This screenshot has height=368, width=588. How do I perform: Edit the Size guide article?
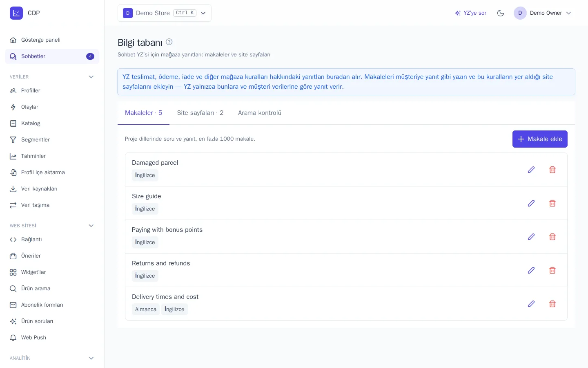point(531,203)
